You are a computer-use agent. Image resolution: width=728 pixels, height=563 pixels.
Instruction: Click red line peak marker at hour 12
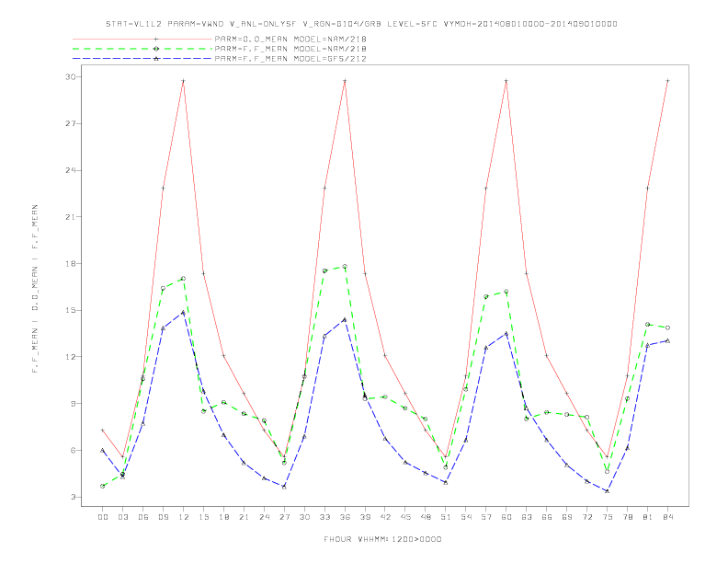[184, 81]
